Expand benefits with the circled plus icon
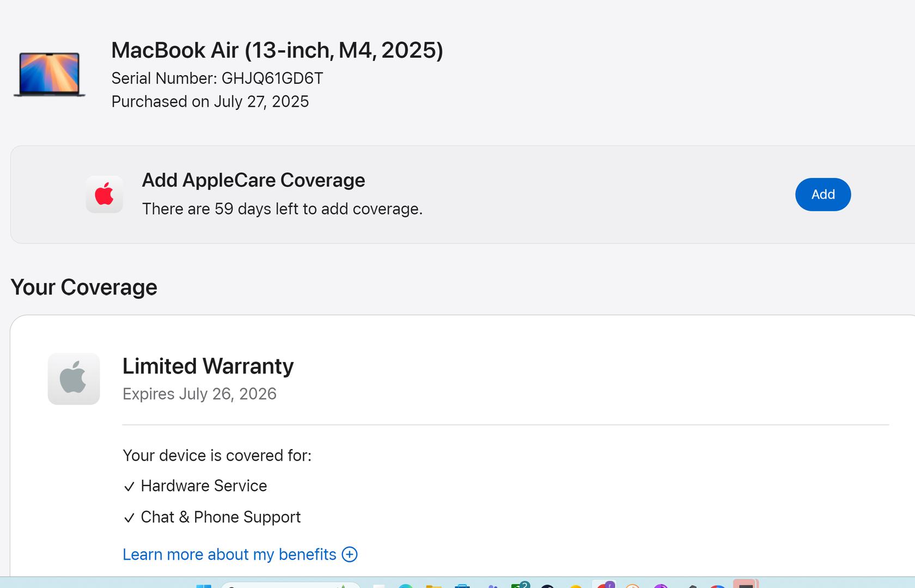Viewport: 915px width, 588px height. (350, 554)
